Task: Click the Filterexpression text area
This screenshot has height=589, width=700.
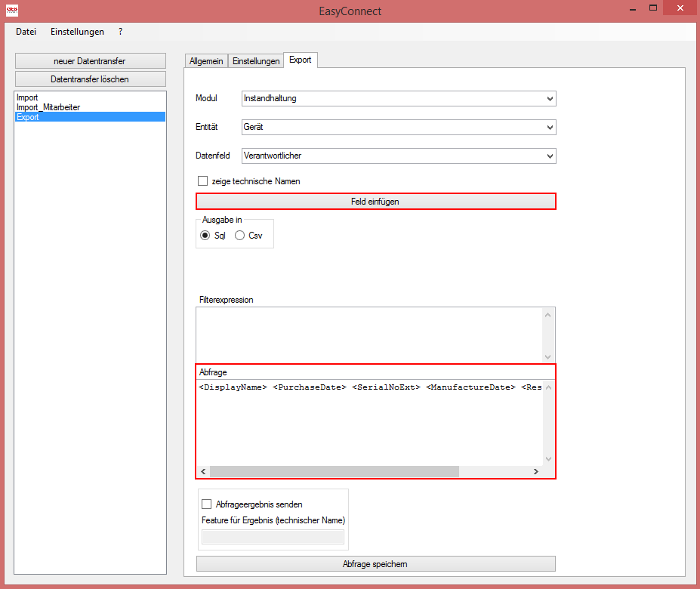Action: coord(375,332)
